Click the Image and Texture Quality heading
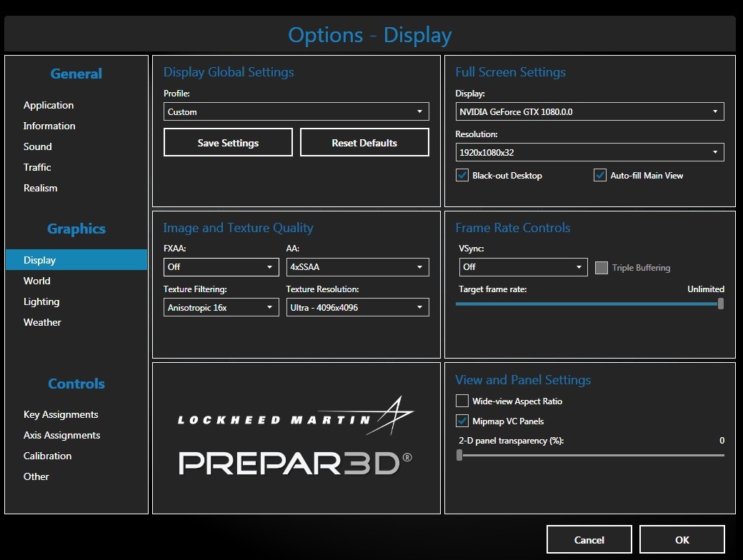 click(x=238, y=228)
